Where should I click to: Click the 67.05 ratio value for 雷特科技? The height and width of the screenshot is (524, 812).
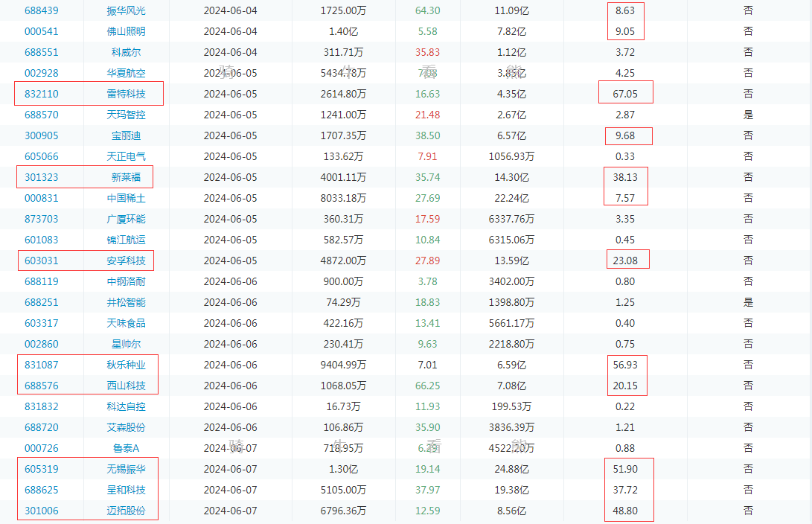tap(625, 94)
